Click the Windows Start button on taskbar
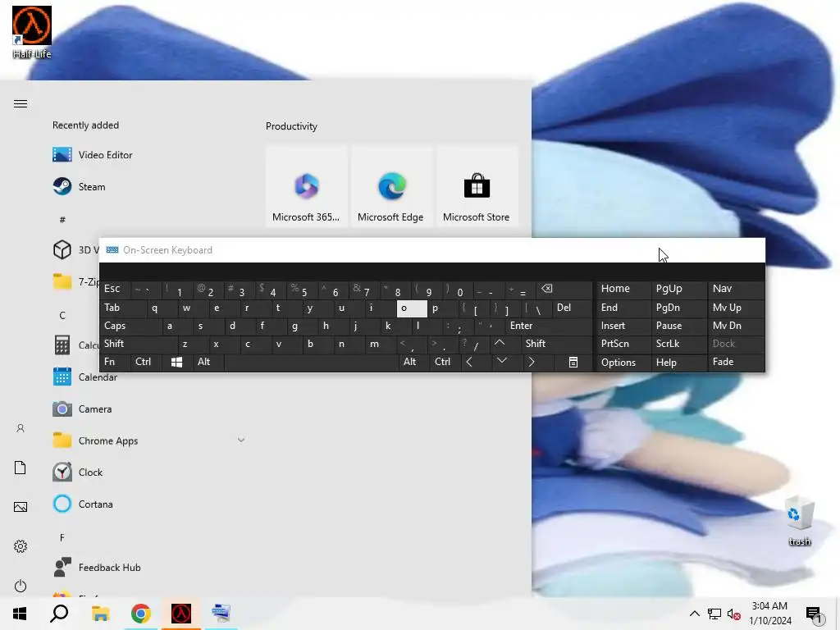The image size is (840, 630). coord(20,614)
